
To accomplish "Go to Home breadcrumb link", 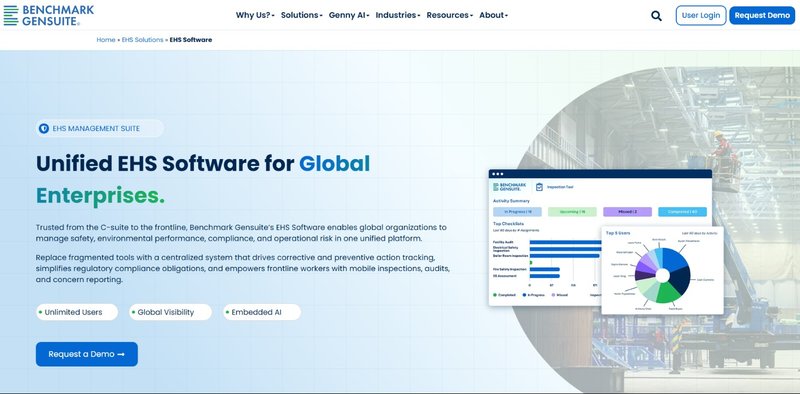I will (x=106, y=40).
